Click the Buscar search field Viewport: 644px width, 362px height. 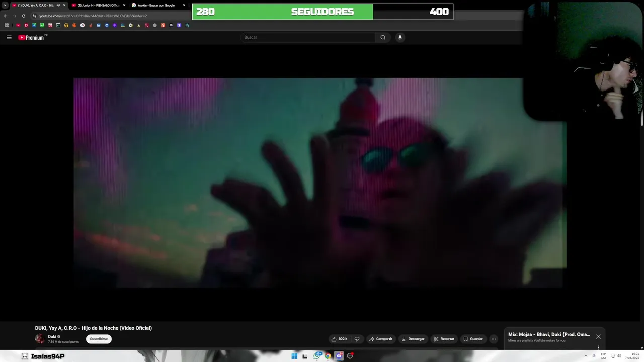308,37
